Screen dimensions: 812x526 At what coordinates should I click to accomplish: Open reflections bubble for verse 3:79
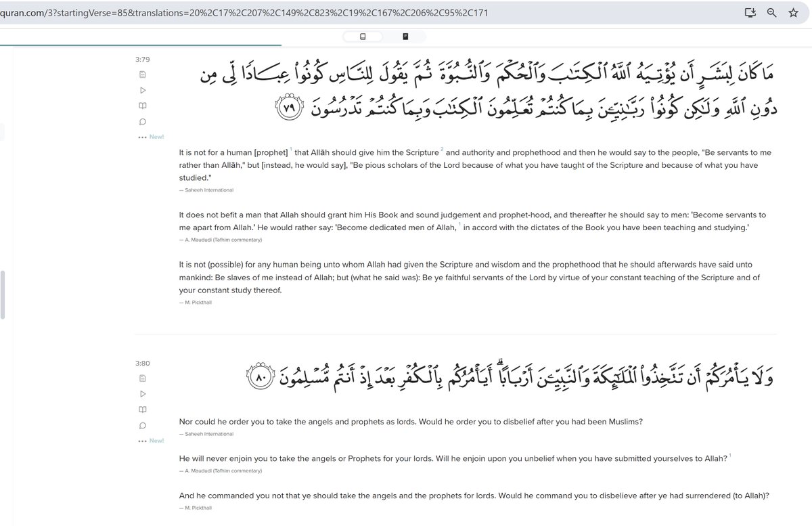tap(142, 122)
